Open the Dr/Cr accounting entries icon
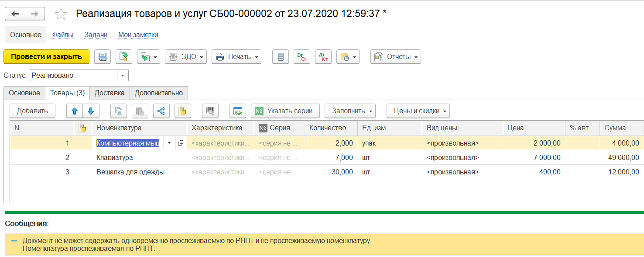Image resolution: width=644 pixels, height=257 pixels. click(302, 57)
